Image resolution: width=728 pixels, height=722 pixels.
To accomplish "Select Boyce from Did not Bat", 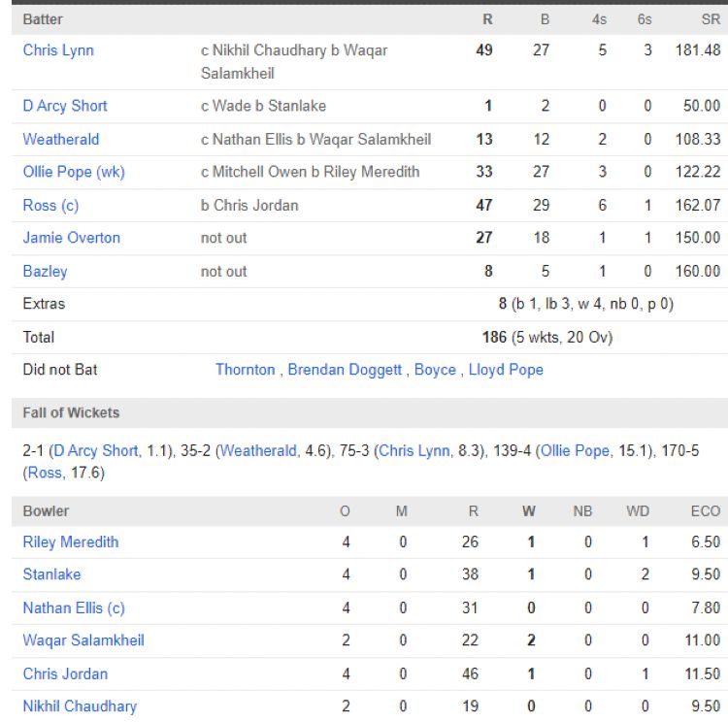I will 435,370.
